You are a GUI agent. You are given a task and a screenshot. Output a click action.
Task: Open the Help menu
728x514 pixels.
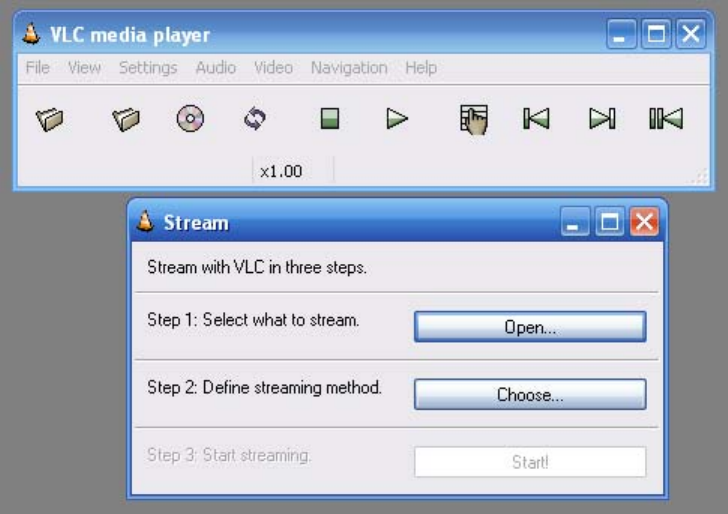421,68
